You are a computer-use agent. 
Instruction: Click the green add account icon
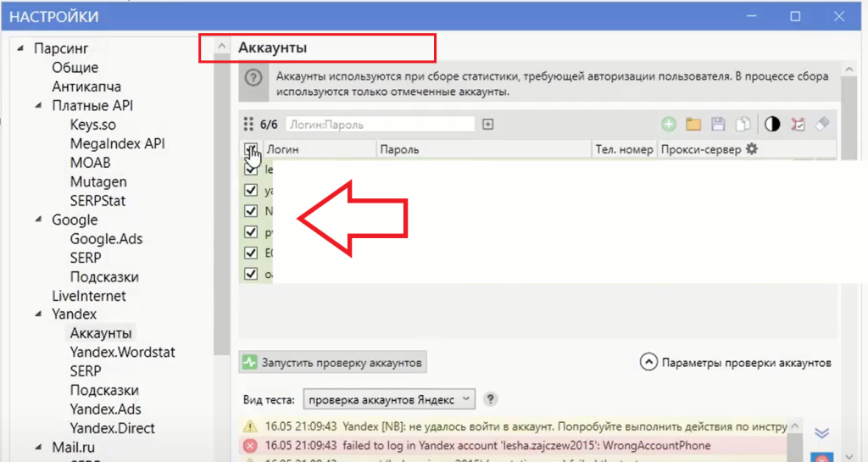[669, 124]
